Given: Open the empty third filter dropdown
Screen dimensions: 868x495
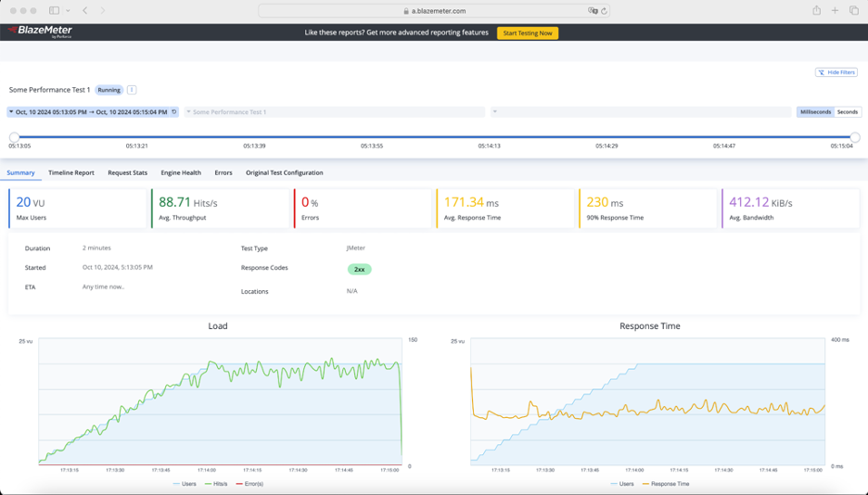Looking at the screenshot, I should pyautogui.click(x=641, y=112).
